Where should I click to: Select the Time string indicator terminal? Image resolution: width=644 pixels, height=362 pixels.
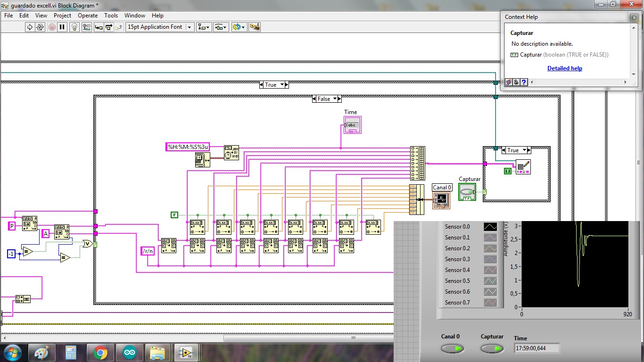pyautogui.click(x=353, y=125)
